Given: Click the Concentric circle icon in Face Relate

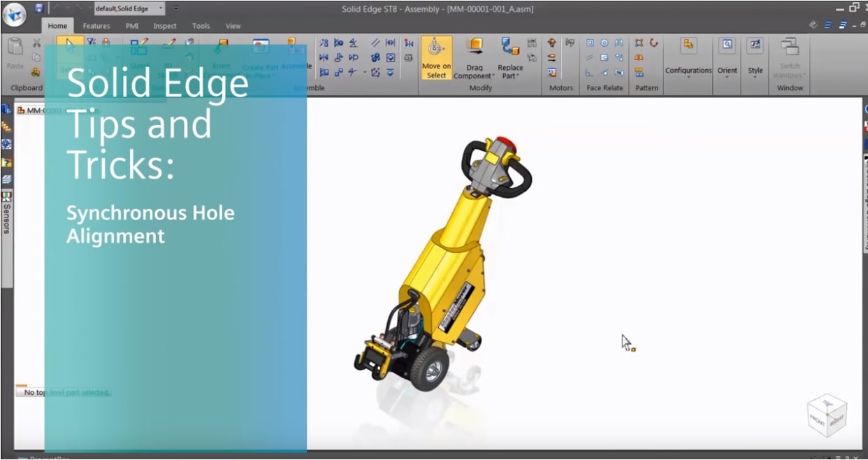Looking at the screenshot, I should [605, 43].
